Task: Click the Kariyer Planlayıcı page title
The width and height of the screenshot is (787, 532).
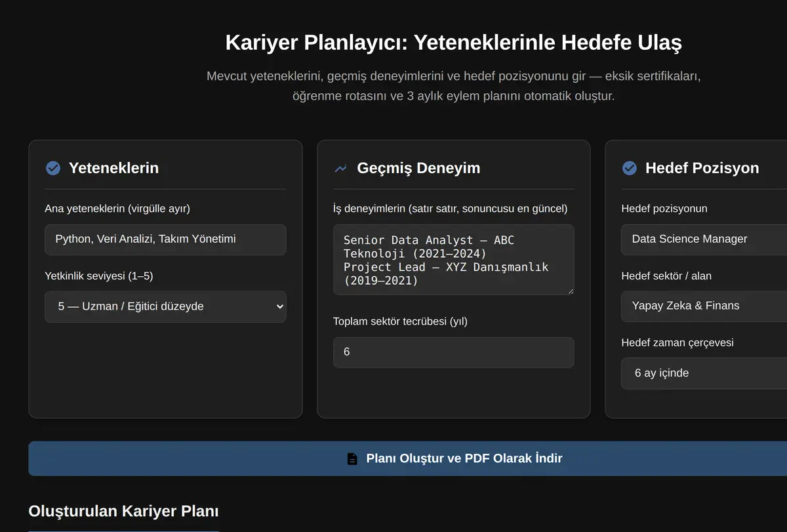Action: pyautogui.click(x=453, y=43)
